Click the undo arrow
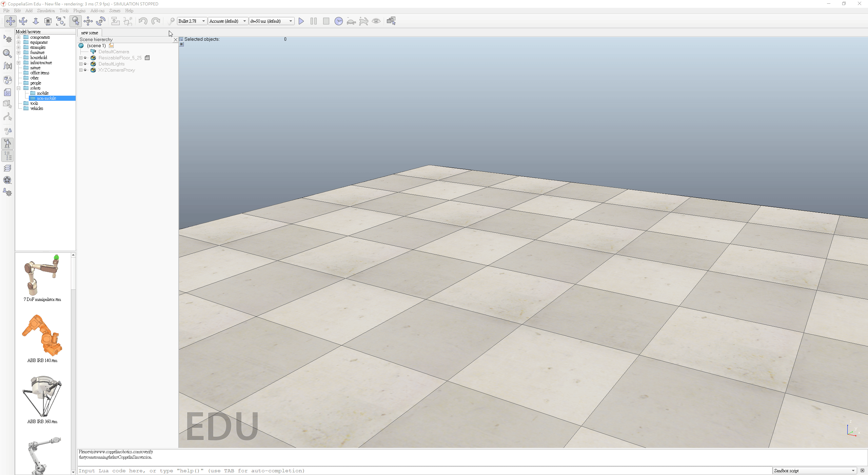This screenshot has width=868, height=475. (143, 21)
